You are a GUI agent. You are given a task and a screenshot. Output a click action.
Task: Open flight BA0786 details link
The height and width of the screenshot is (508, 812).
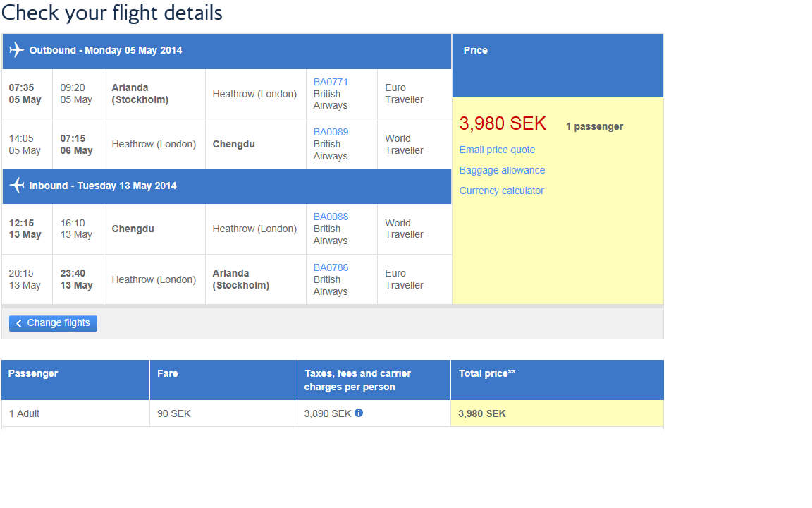(x=331, y=267)
